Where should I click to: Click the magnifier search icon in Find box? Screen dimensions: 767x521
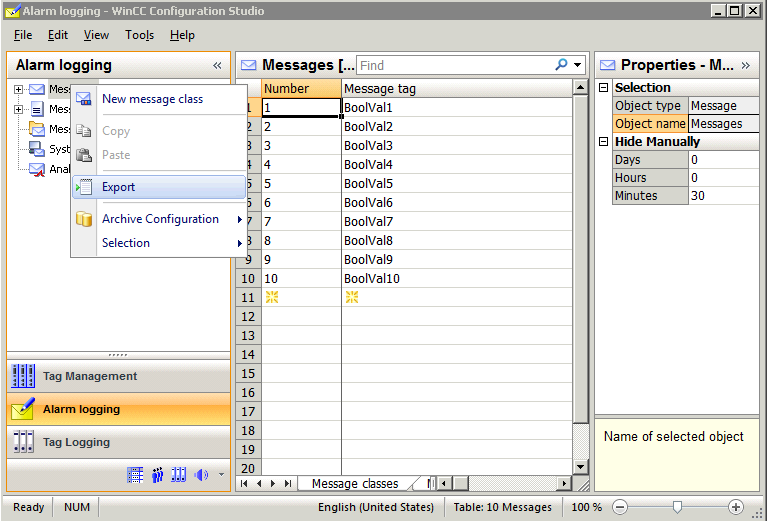pyautogui.click(x=562, y=65)
